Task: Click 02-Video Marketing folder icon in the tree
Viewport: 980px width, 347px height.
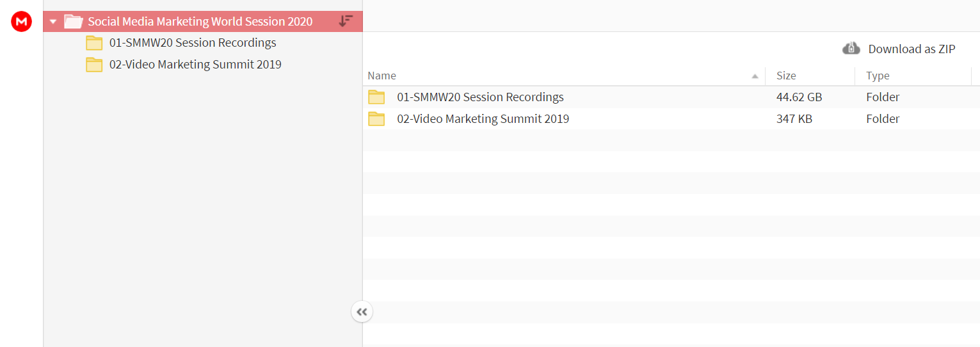Action: [95, 65]
